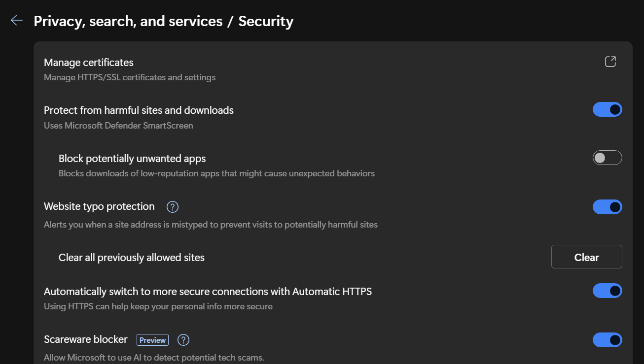Switch off the Scareware blocker toggle

tap(607, 340)
